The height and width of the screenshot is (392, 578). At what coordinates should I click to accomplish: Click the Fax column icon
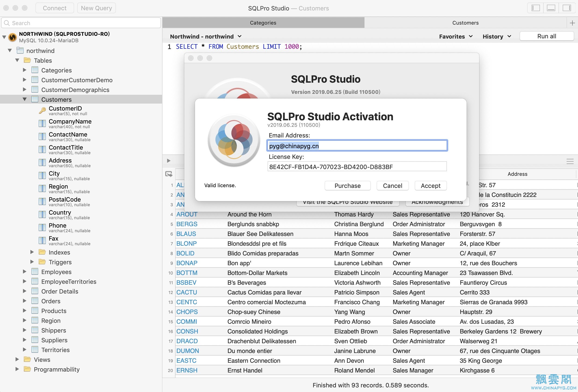[x=42, y=240]
